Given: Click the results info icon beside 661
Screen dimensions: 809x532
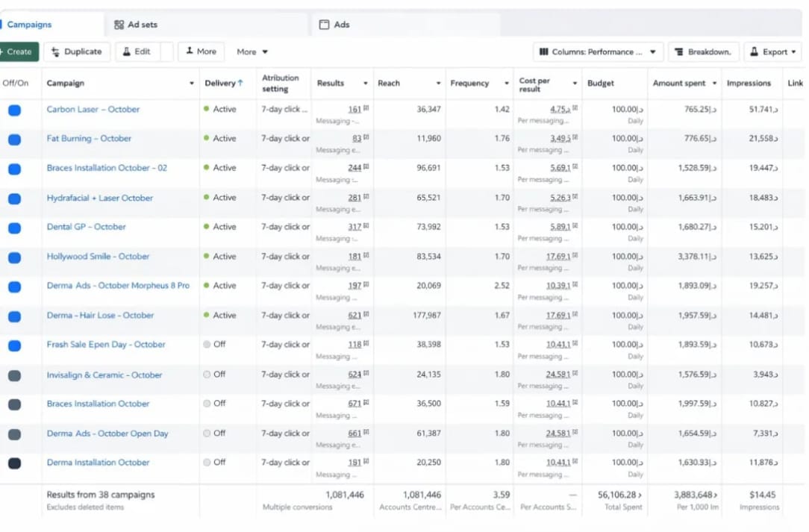Looking at the screenshot, I should pyautogui.click(x=366, y=433).
